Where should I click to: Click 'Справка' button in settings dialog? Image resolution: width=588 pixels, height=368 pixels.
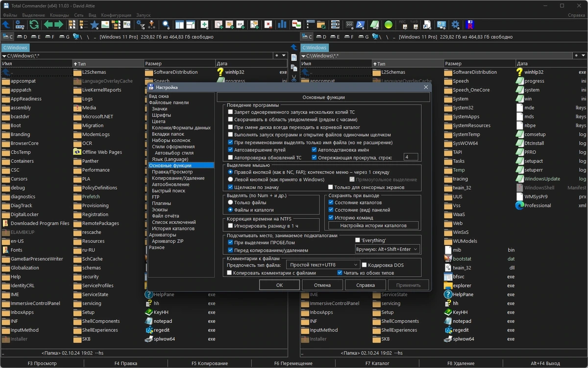coord(366,285)
